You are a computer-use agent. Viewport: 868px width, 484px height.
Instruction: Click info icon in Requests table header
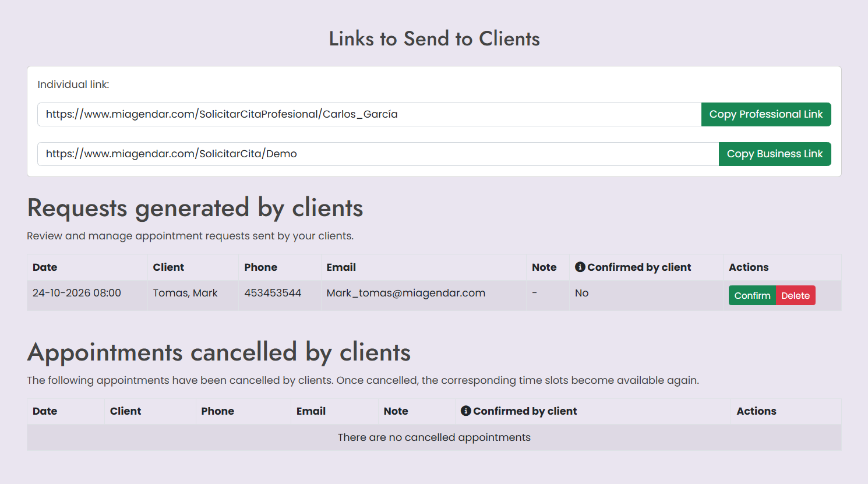(x=580, y=267)
